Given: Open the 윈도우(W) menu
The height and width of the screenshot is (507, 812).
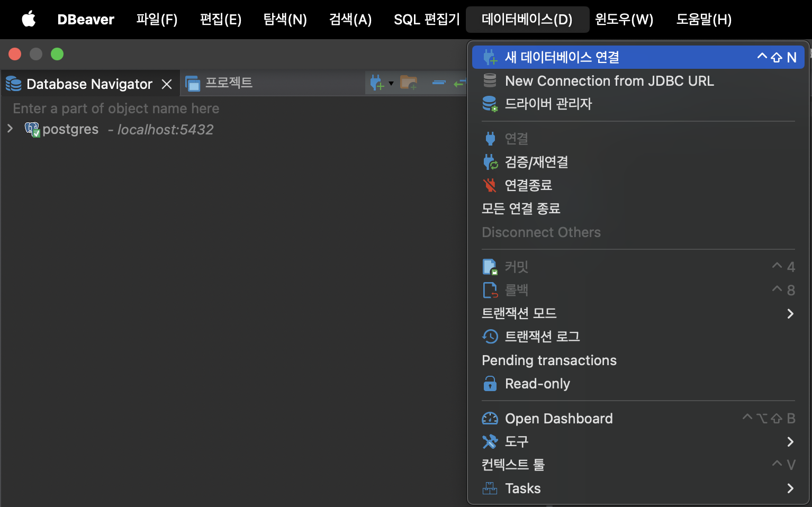Looking at the screenshot, I should [624, 20].
